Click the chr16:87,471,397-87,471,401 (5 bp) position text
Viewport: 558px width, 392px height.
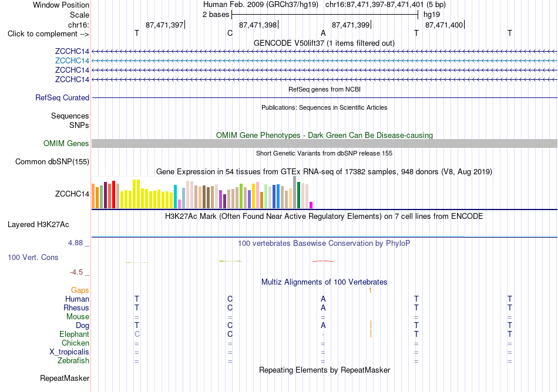tap(385, 5)
